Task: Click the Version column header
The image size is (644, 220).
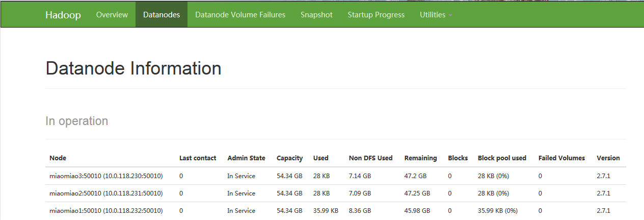Action: pos(608,158)
